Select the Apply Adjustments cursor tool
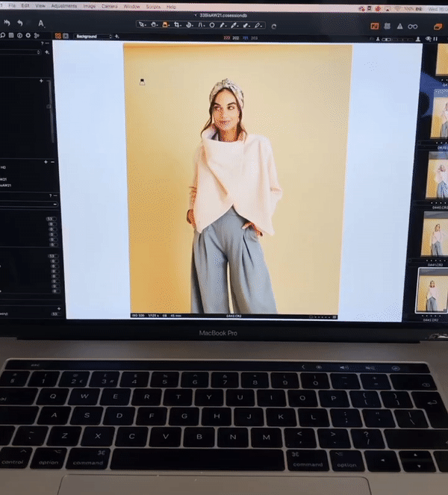This screenshot has height=495, width=448. (x=246, y=25)
